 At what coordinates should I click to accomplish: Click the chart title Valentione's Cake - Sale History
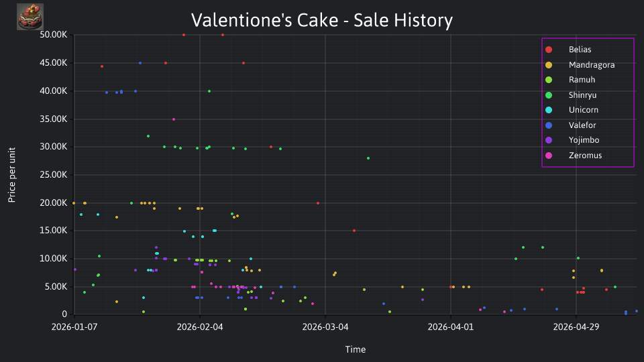click(x=321, y=20)
